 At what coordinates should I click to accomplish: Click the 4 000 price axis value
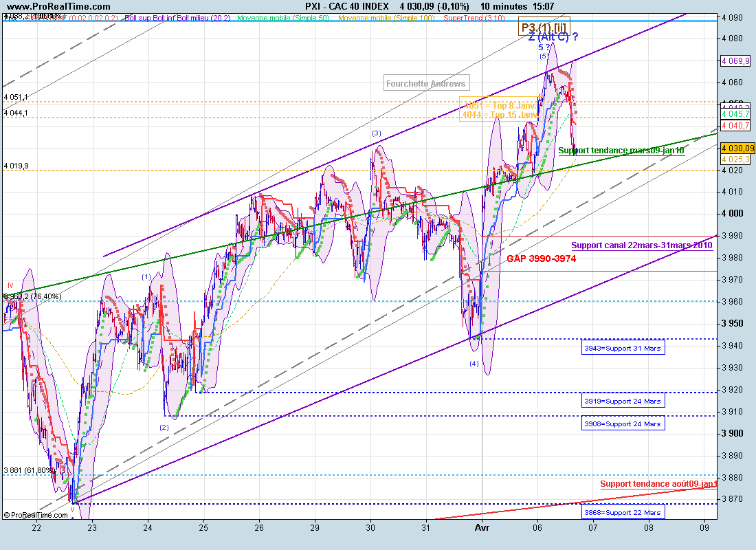point(733,213)
